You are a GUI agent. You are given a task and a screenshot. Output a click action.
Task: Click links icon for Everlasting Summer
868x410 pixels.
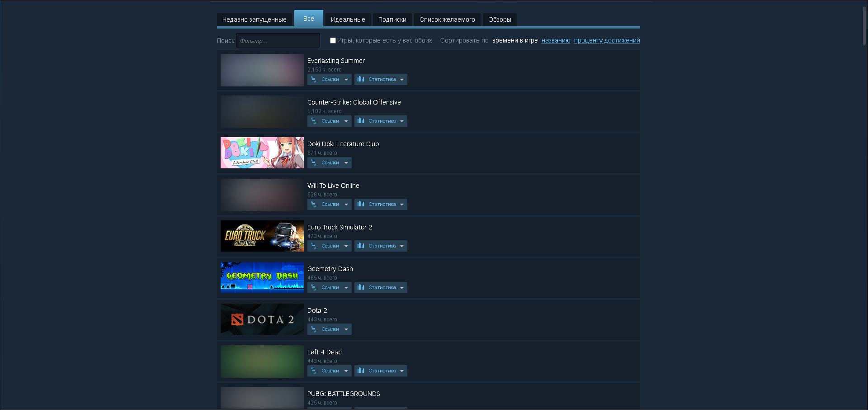pos(314,79)
